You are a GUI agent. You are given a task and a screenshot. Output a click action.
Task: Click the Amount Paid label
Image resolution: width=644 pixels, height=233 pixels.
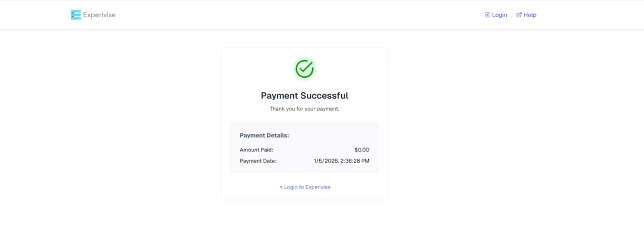[x=256, y=150]
